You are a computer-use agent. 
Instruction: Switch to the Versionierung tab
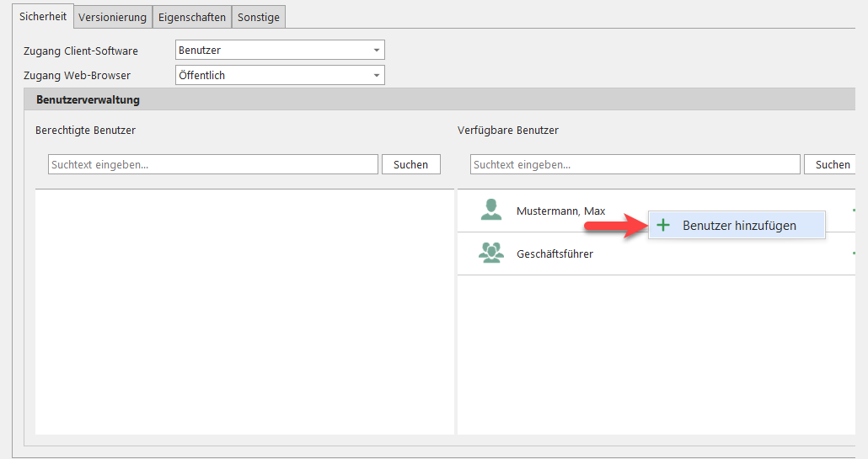(x=113, y=17)
